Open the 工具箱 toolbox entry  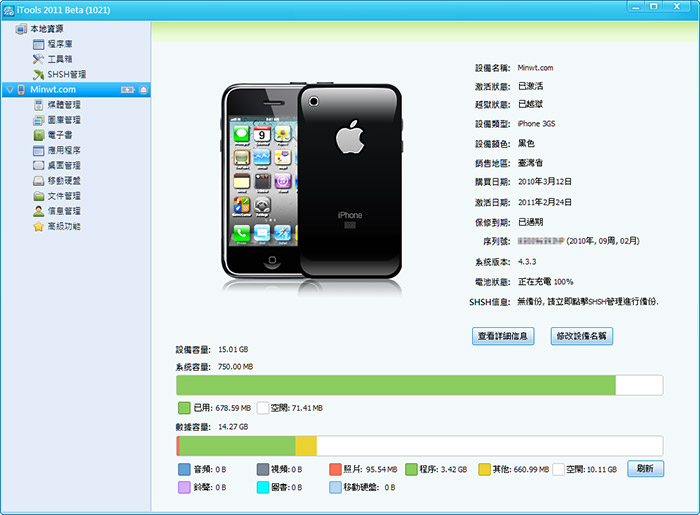[60, 59]
